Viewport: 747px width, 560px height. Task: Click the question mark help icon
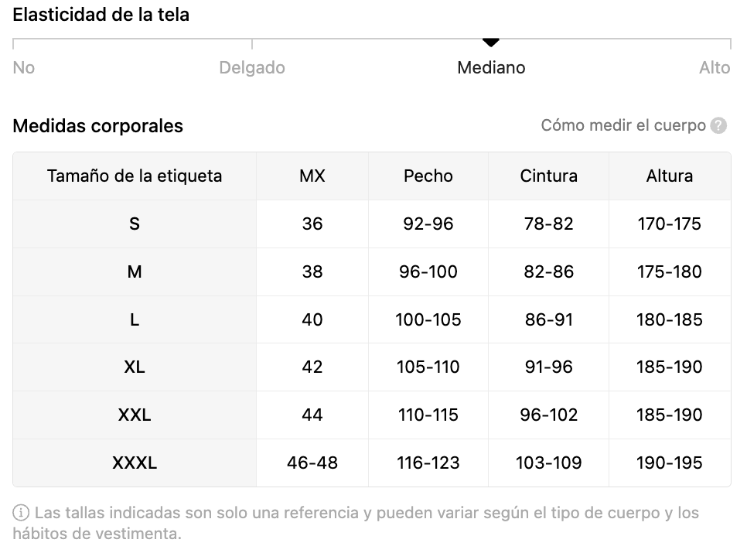[x=718, y=126]
